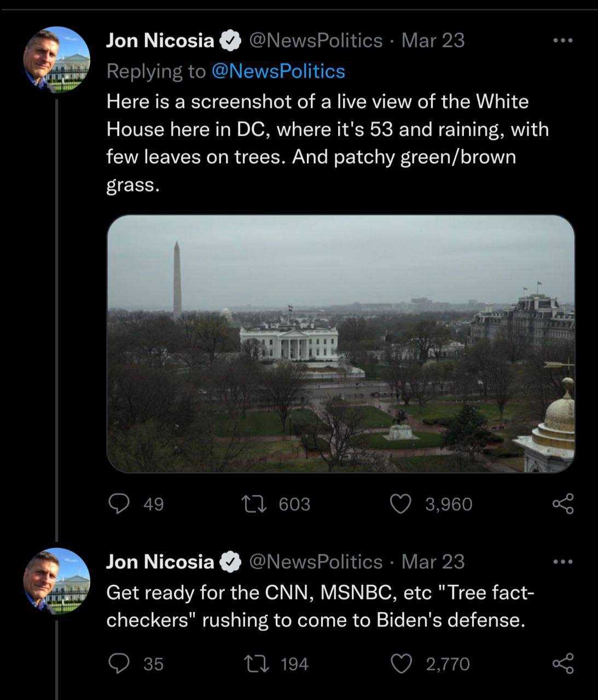
Task: Open Jon Nicosia's name on second tweet
Action: [x=160, y=562]
